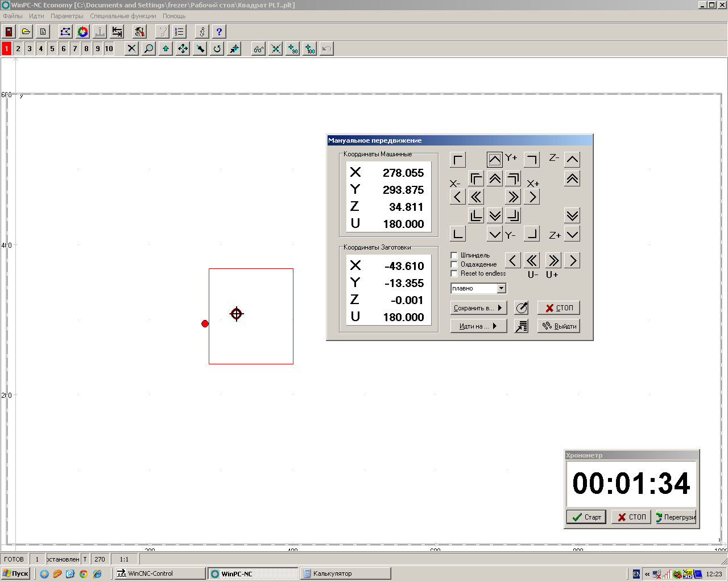Open the Специальные функции menu
The height and width of the screenshot is (582, 728).
123,16
